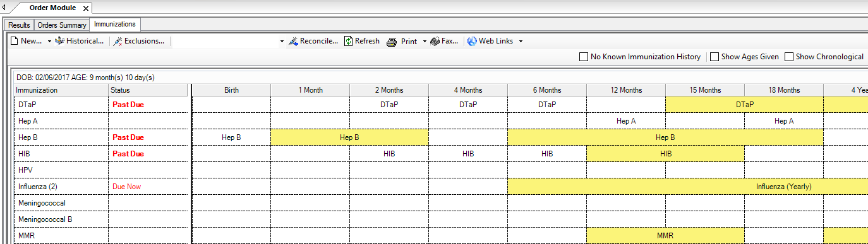Click HIB dose under 6 Months
This screenshot has width=868, height=244.
(x=547, y=154)
